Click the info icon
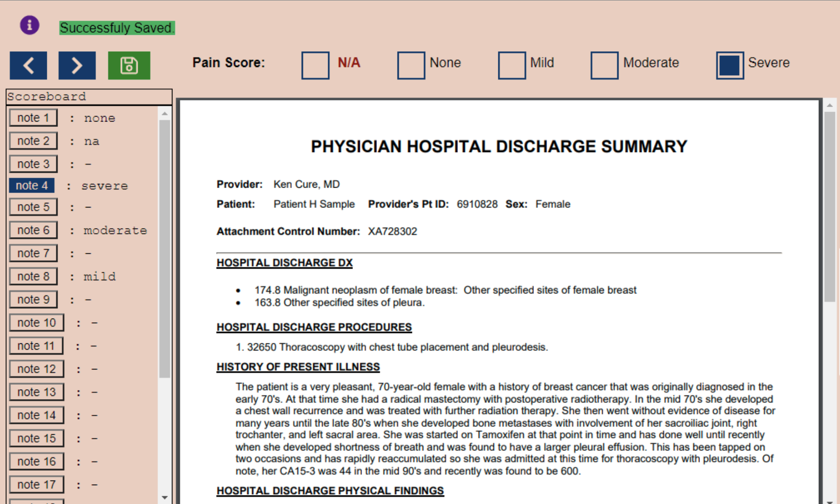The image size is (840, 504). pos(29,25)
